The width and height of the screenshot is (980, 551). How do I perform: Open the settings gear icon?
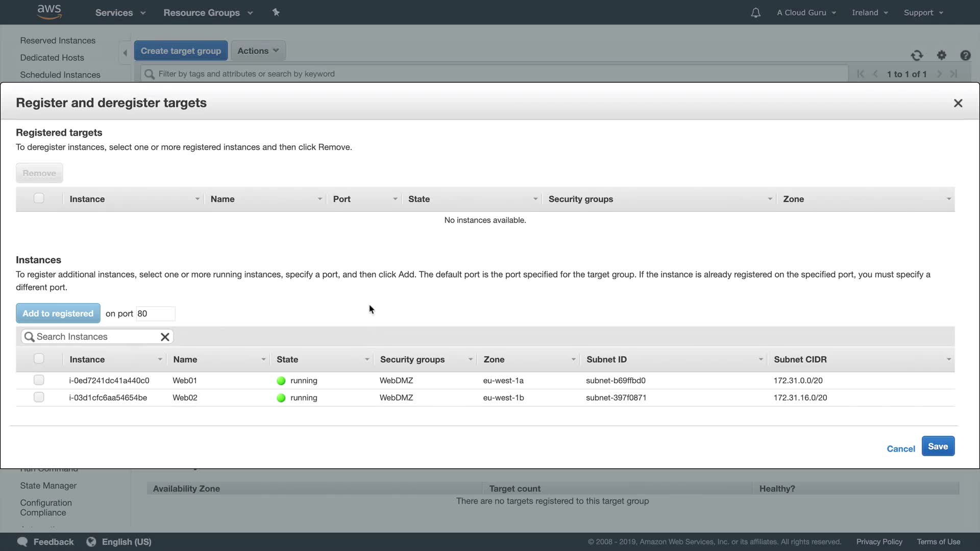click(942, 55)
